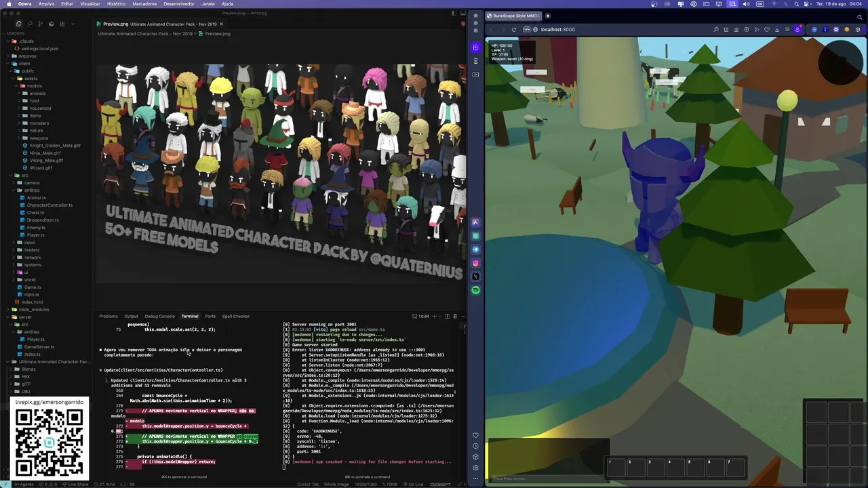Select the RuneScape Style MMO browser tab
Viewport: 868px width, 488px height.
tap(513, 16)
